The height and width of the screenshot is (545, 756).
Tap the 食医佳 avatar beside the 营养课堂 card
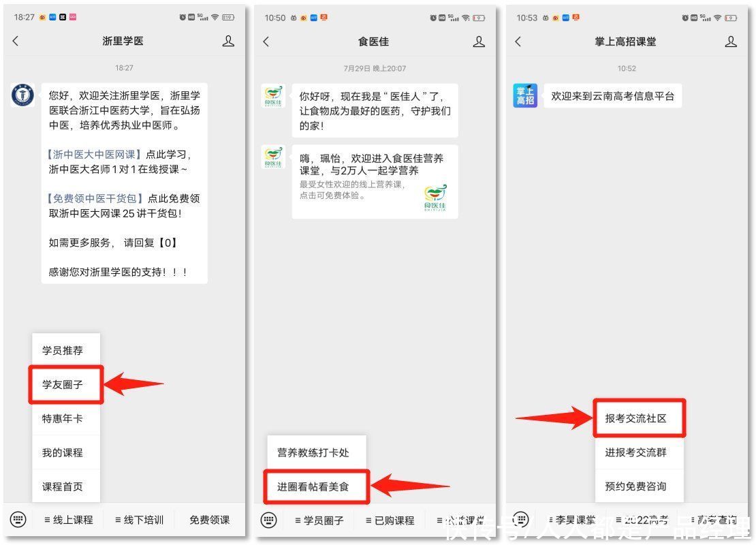[273, 157]
